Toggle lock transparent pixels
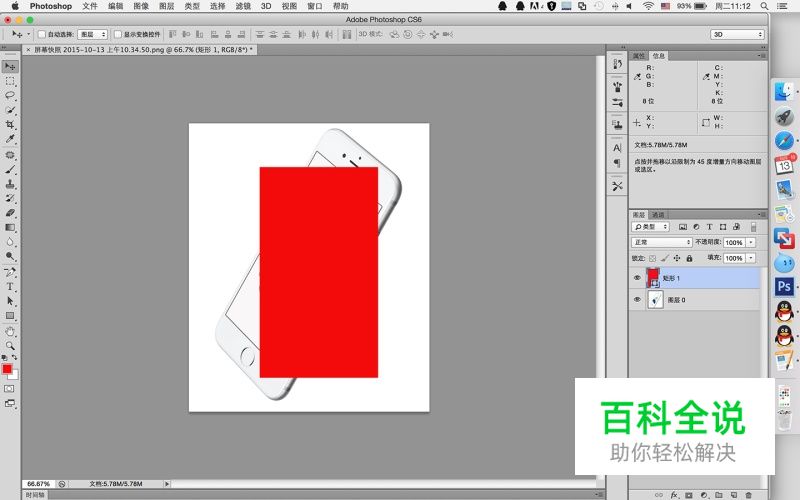800x500 pixels. pyautogui.click(x=653, y=258)
